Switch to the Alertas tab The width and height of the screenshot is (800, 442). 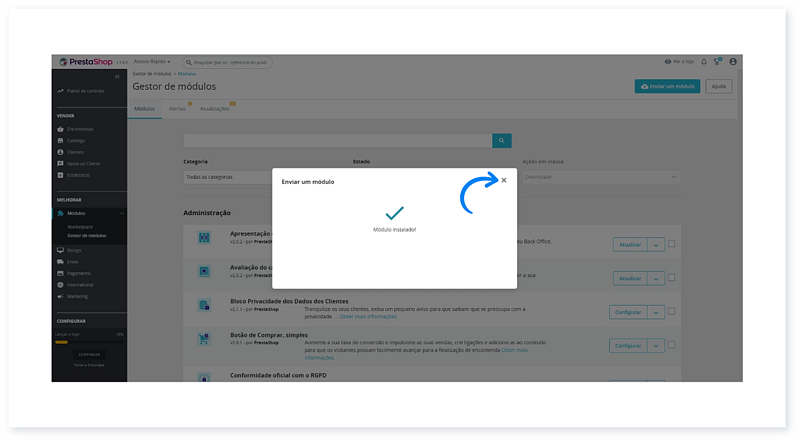pyautogui.click(x=177, y=108)
